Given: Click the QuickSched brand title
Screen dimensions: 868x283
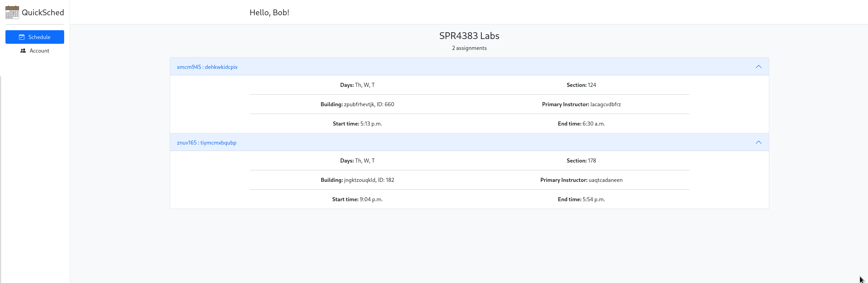Looking at the screenshot, I should [x=43, y=13].
